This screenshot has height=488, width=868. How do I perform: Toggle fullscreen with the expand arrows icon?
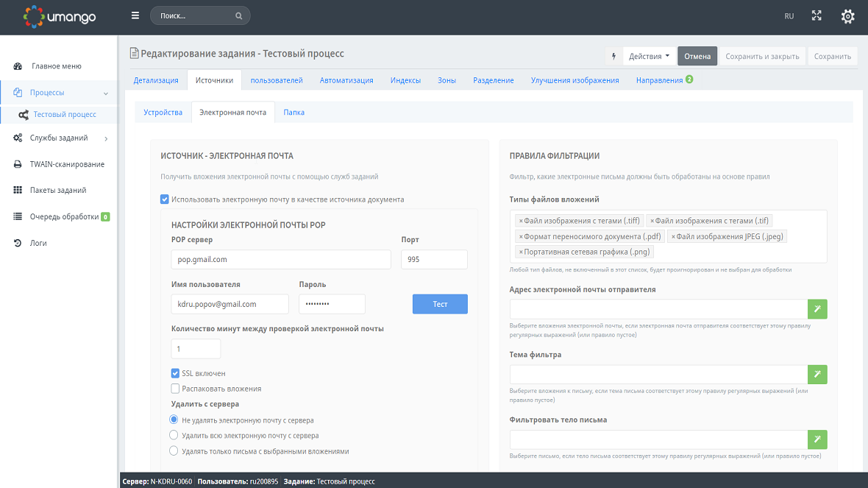pos(817,15)
